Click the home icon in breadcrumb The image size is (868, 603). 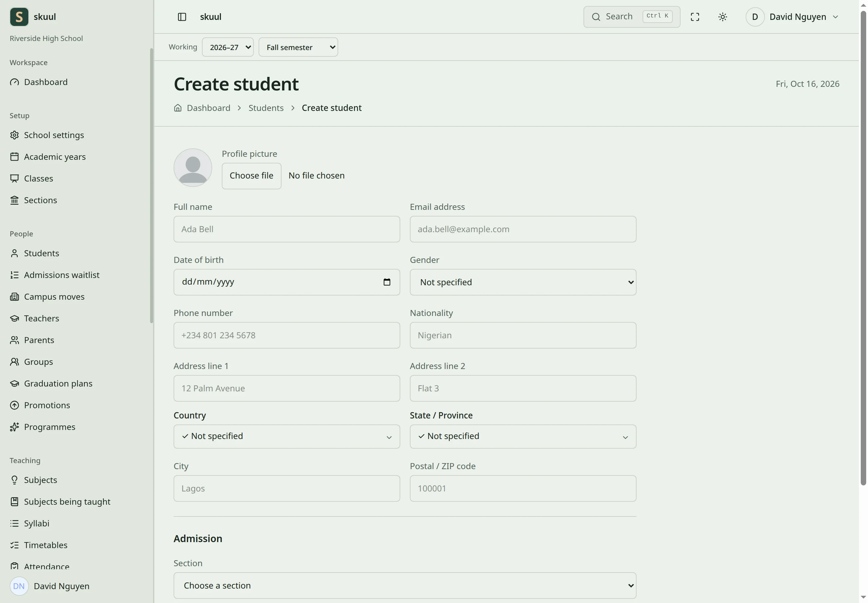(178, 108)
